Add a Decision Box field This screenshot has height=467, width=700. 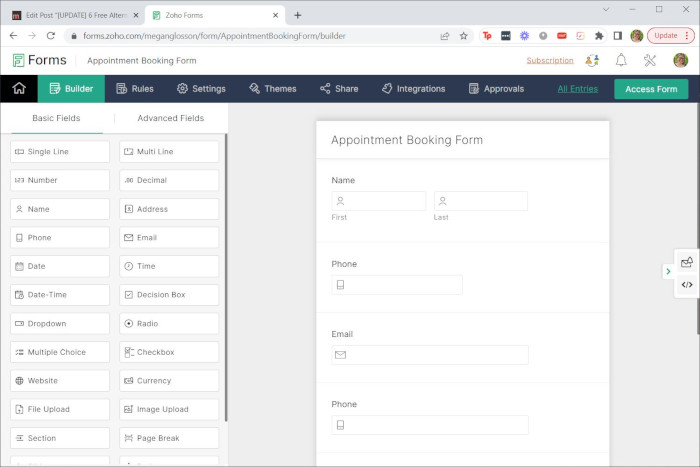pyautogui.click(x=169, y=295)
